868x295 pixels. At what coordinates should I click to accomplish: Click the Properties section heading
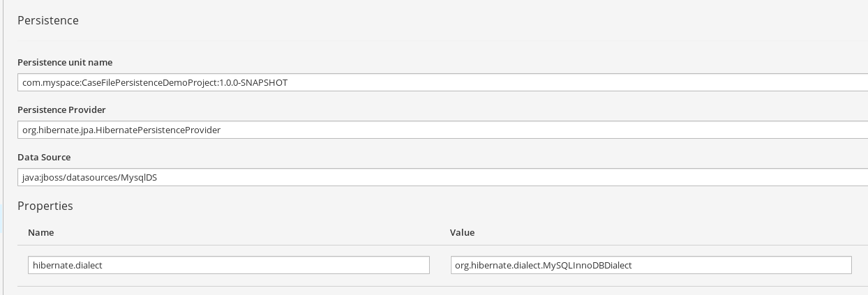(x=45, y=206)
